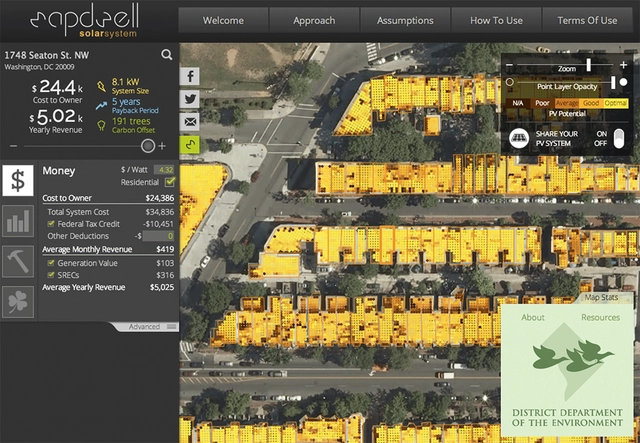Click the 191 trees Carbon Offset value

click(131, 121)
